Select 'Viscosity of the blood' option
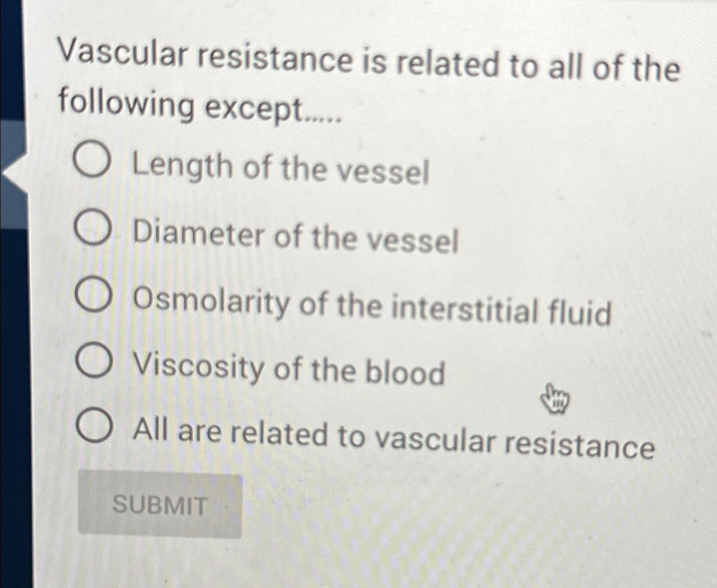Viewport: 717px width, 588px height. click(x=93, y=362)
